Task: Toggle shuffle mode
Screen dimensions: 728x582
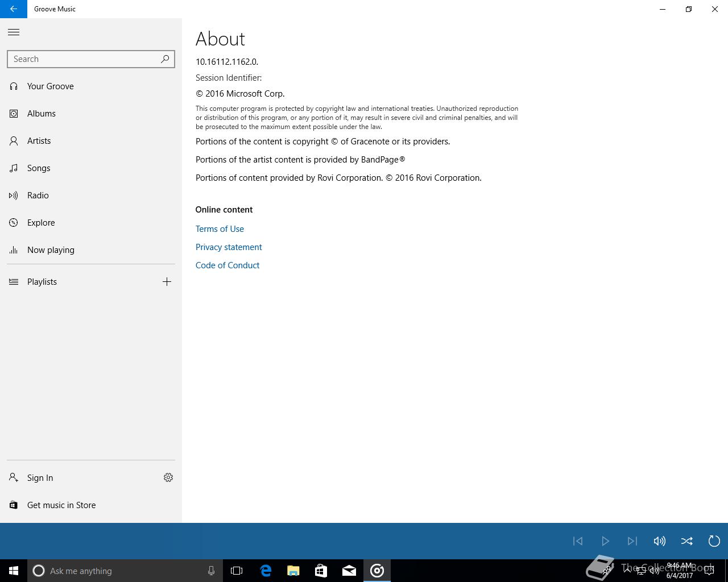Action: tap(687, 541)
